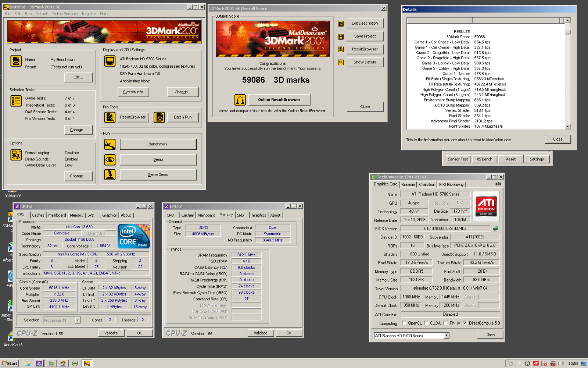Viewport: 588px width, 368px height.
Task: Click the icon beside ResultBrowser in score window
Action: pos(341,49)
